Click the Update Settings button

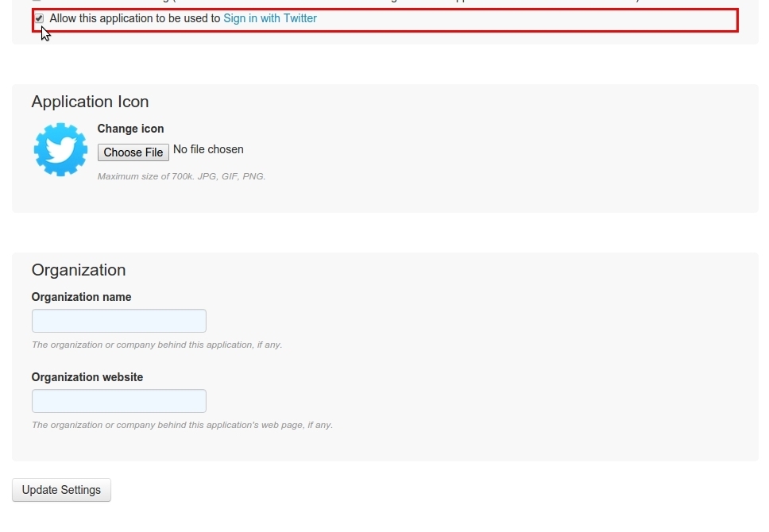[61, 490]
